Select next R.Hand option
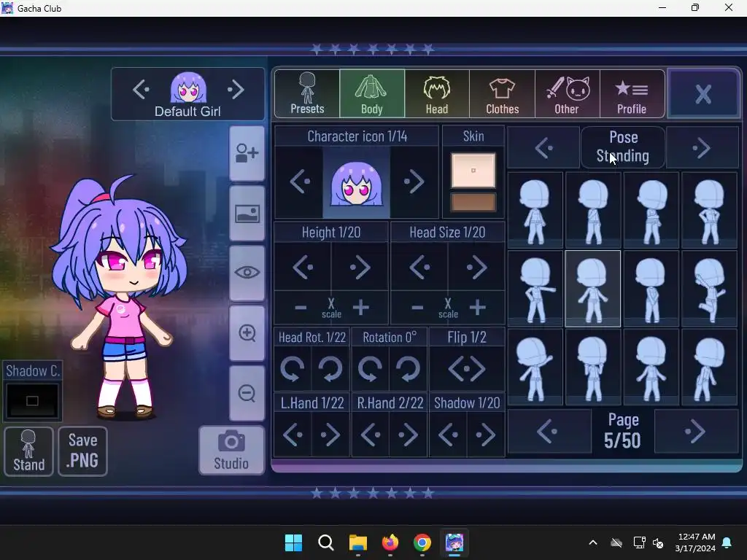Image resolution: width=747 pixels, height=560 pixels. tap(409, 435)
